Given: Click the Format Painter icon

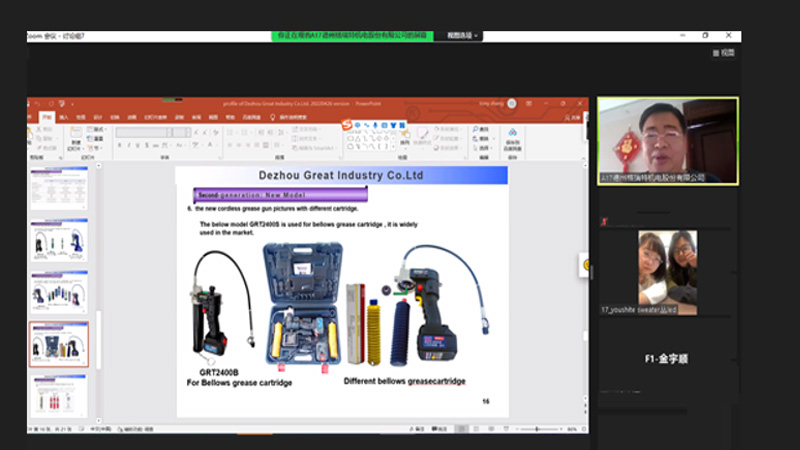Looking at the screenshot, I should tap(39, 148).
